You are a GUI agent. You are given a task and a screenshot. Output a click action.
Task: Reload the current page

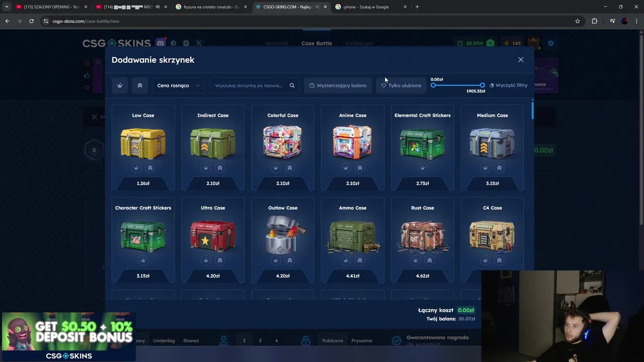click(31, 21)
